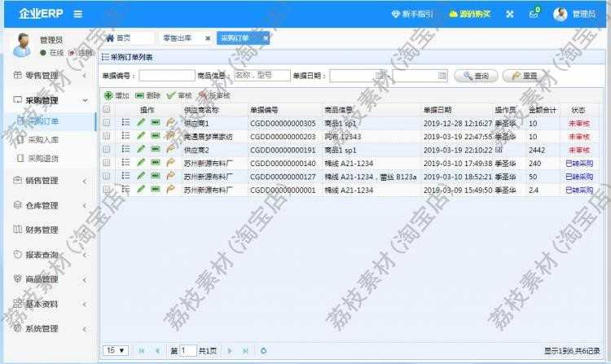Select the 采购订单 tab
This screenshot has width=611, height=364.
[235, 38]
